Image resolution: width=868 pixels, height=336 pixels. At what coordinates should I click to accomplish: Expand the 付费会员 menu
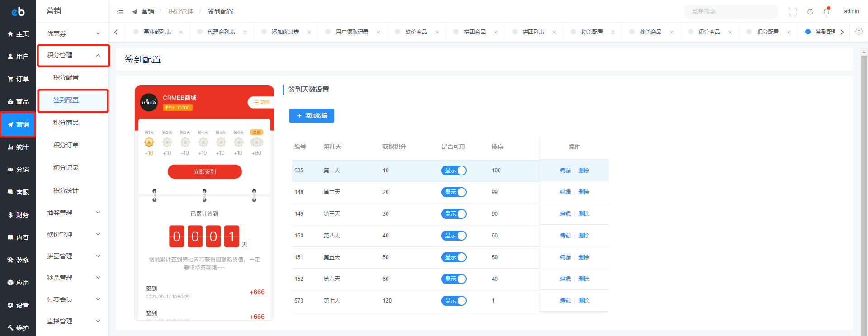[73, 299]
